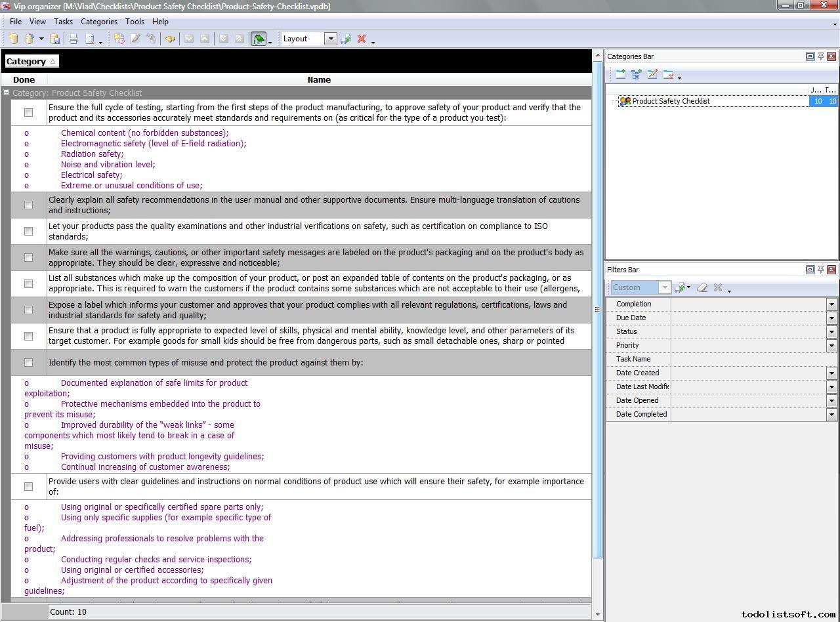Viewport: 840px width, 622px height.
Task: Pin the Filters Bar panel
Action: coord(820,270)
